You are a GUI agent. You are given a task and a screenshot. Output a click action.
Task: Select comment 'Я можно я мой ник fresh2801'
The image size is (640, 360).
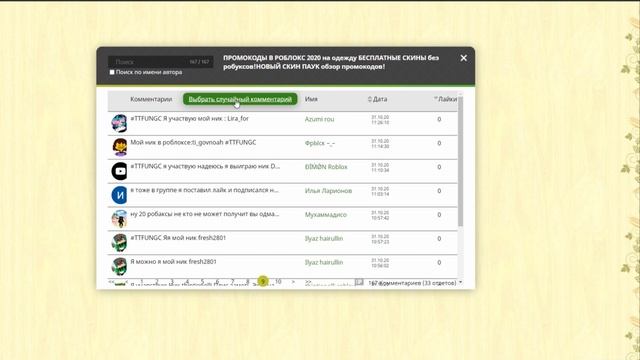tap(173, 262)
